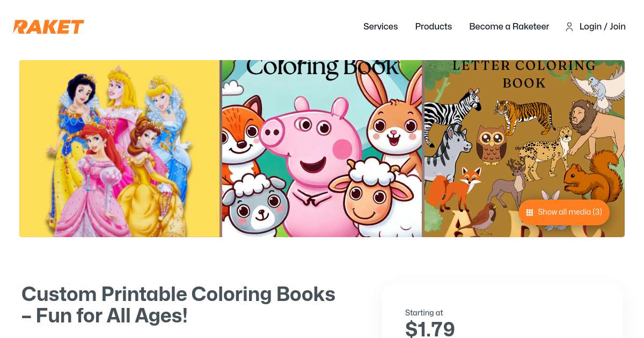
Task: Open the Products menu
Action: point(433,27)
